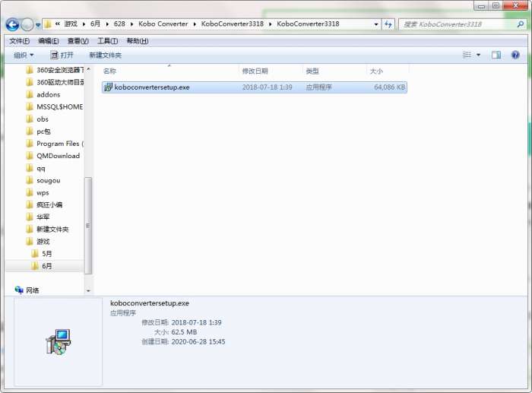Create a new folder with 新建文件夹
532x393 pixels.
click(x=105, y=55)
